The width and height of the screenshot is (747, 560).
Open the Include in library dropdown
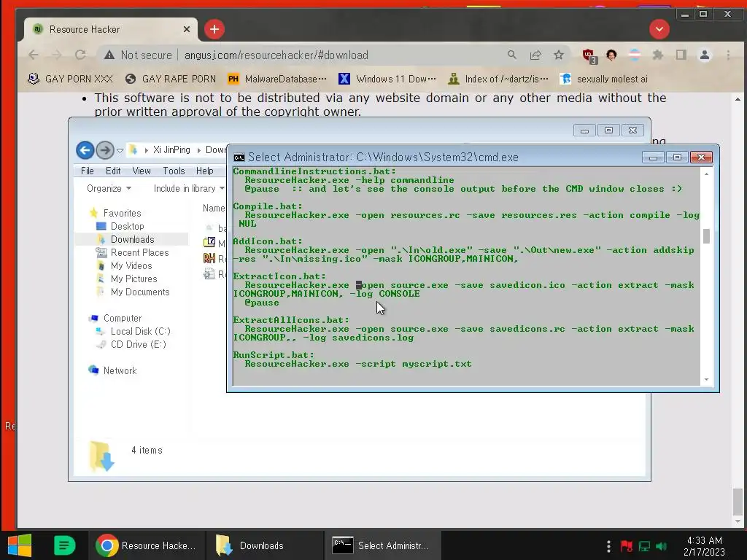(x=189, y=189)
